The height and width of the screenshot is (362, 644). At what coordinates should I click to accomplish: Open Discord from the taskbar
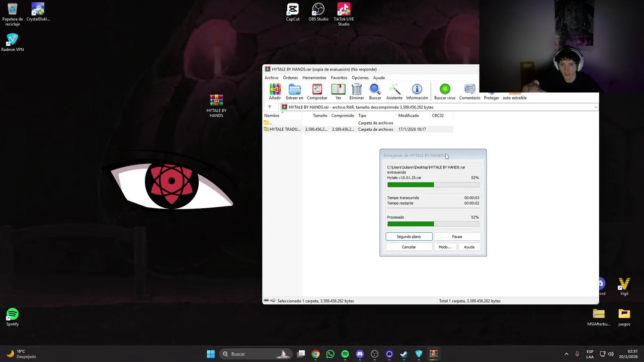point(360,354)
